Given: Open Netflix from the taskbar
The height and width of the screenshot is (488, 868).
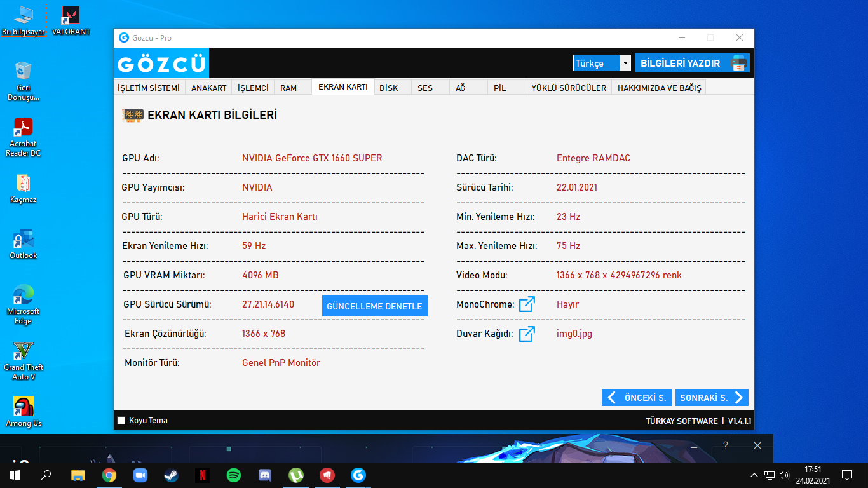Looking at the screenshot, I should (203, 475).
